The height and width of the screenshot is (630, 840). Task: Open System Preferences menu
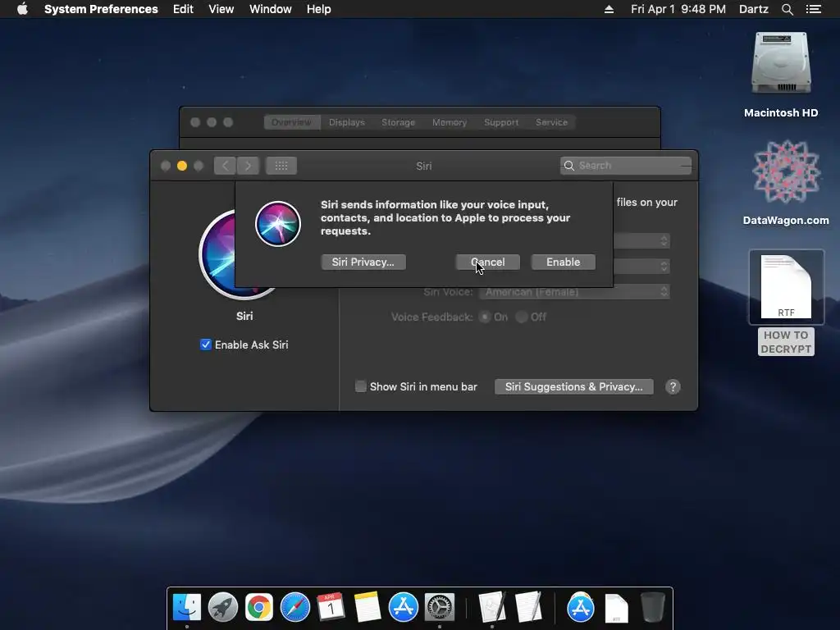101,9
